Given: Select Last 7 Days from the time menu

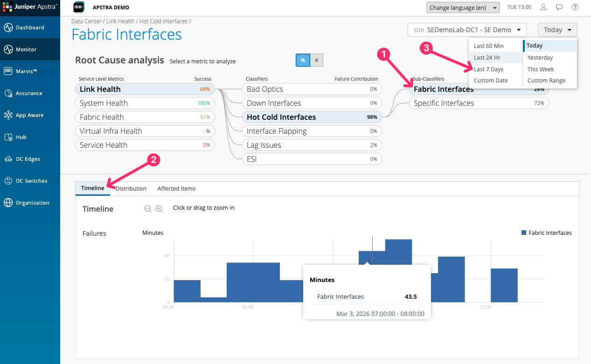Looking at the screenshot, I should coord(489,69).
